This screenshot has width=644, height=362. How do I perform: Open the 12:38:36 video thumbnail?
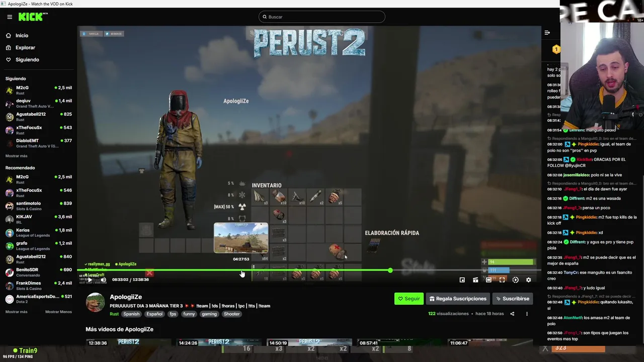(128, 343)
